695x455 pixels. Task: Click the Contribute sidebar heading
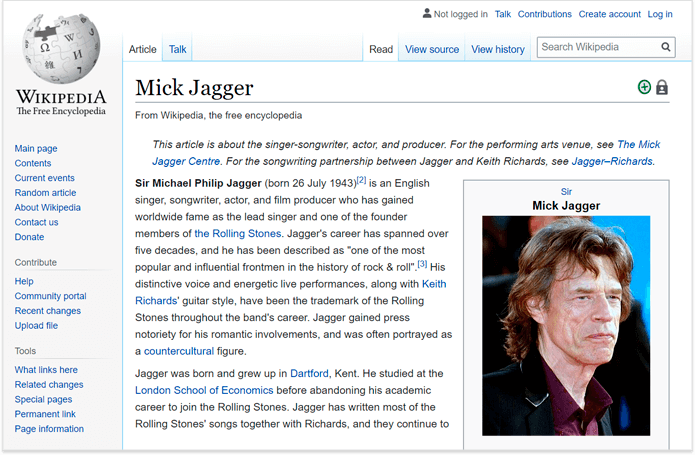[35, 262]
